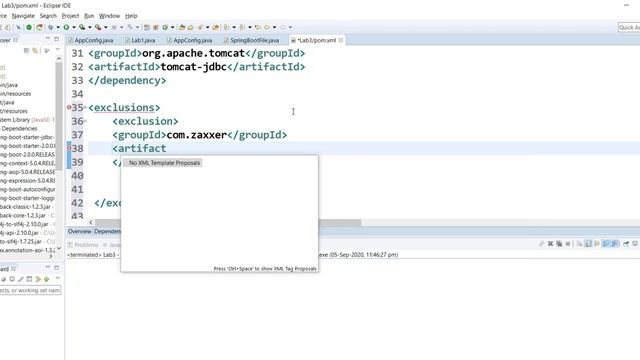Switch to the Lab1.java editor tab
The width and height of the screenshot is (640, 360).
[140, 40]
